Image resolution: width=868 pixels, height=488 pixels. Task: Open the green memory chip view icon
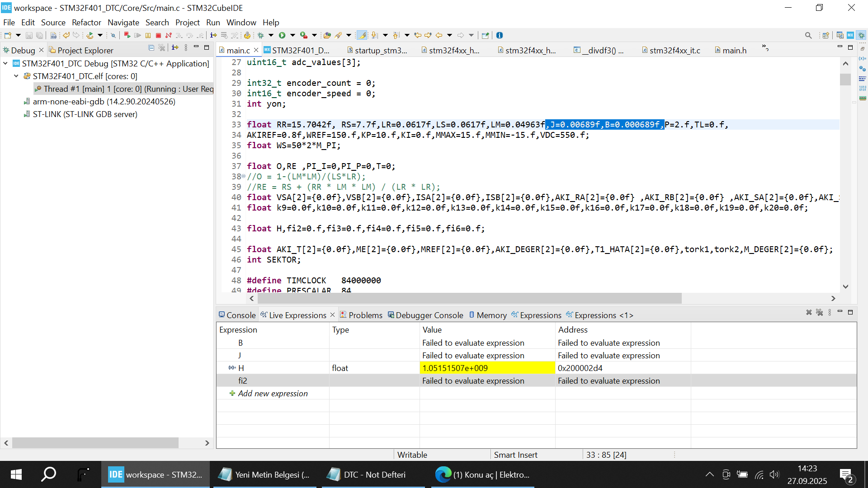(x=862, y=98)
